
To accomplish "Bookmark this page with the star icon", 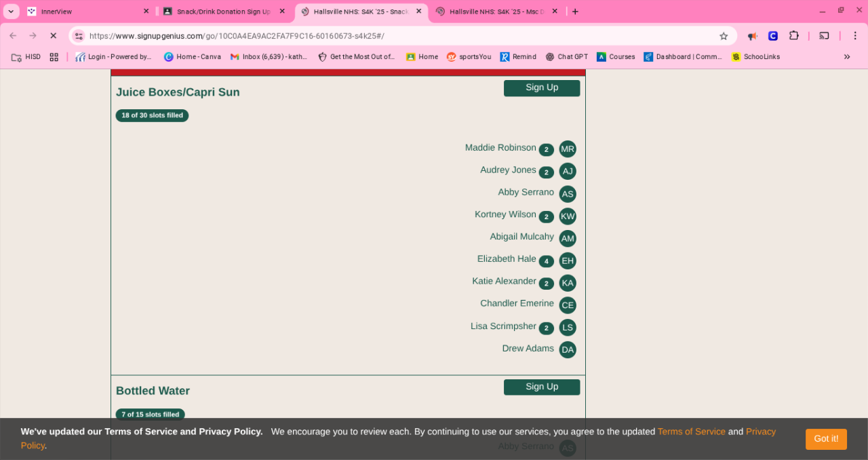I will tap(724, 36).
